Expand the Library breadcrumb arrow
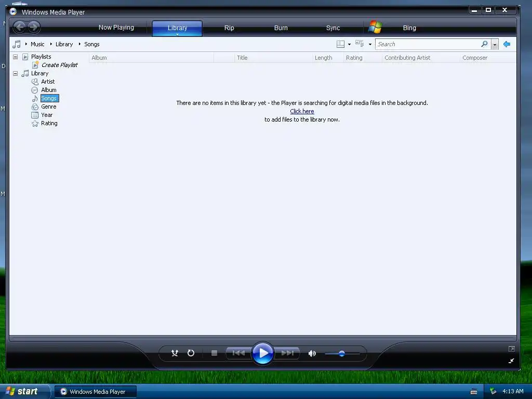 51,44
